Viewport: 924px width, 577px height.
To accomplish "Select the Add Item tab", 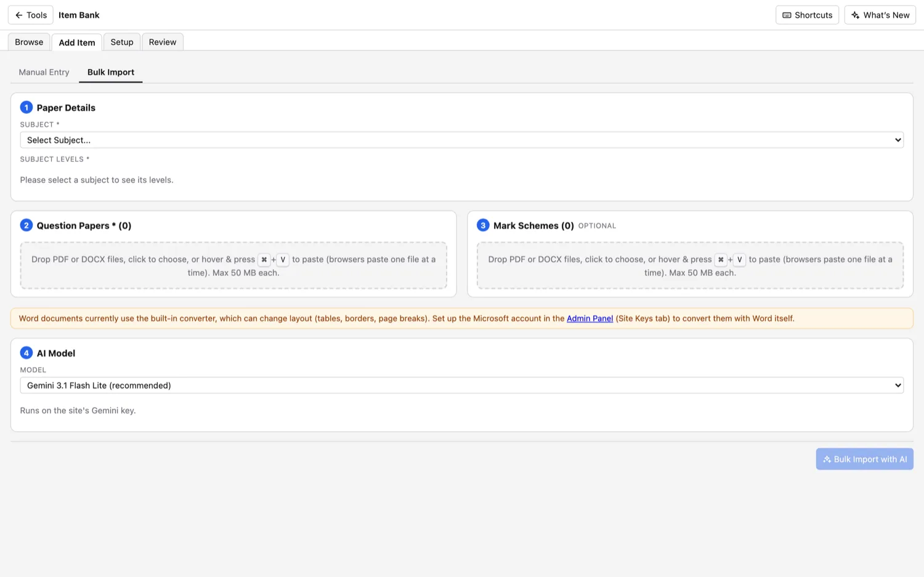I will coord(77,42).
